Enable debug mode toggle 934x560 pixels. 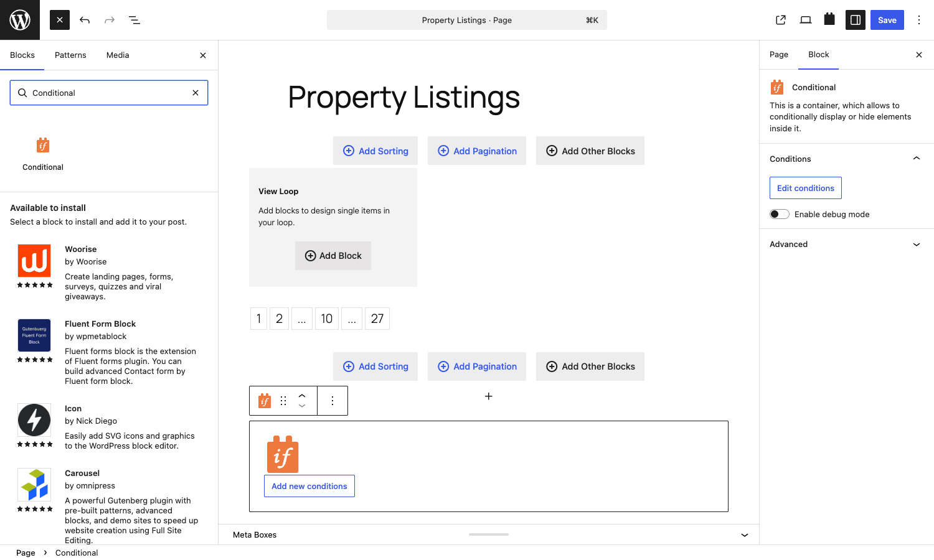pyautogui.click(x=780, y=214)
